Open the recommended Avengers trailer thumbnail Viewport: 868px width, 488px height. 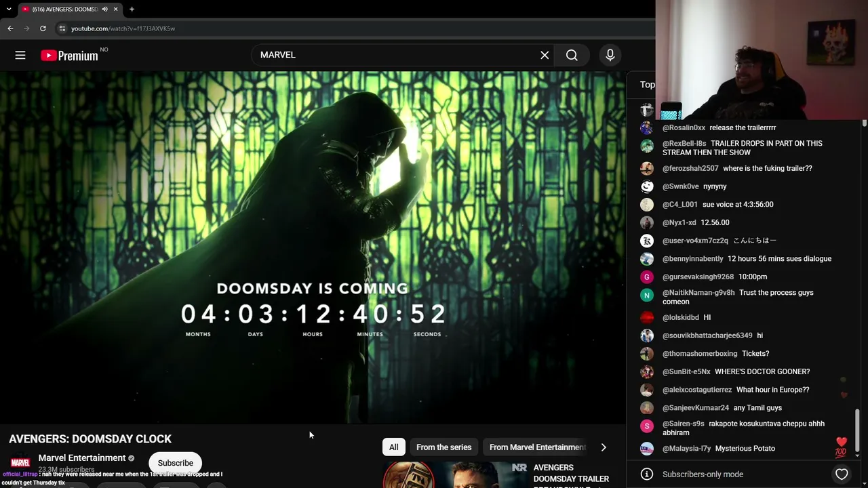click(x=455, y=475)
